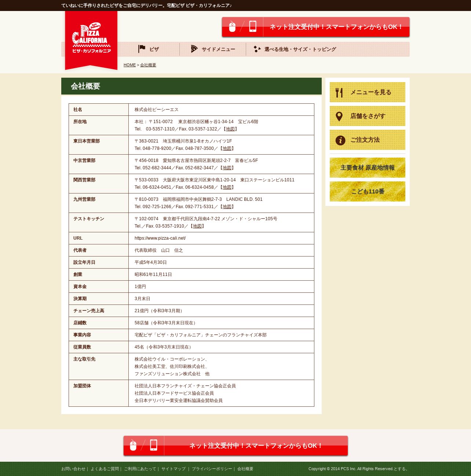Click the 加盟団体 row label
Viewport: 471px width, 476px height.
(82, 386)
